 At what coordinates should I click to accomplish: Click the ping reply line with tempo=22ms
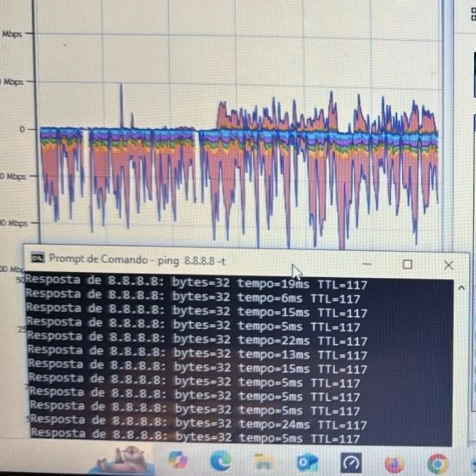point(197,339)
